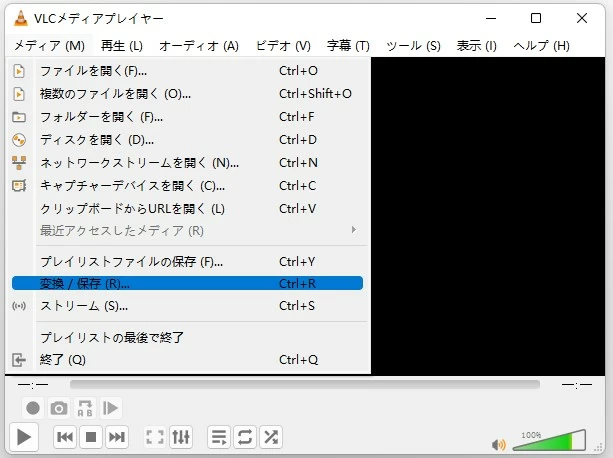Toggle shuffle random playback
This screenshot has width=613, height=458.
[271, 436]
